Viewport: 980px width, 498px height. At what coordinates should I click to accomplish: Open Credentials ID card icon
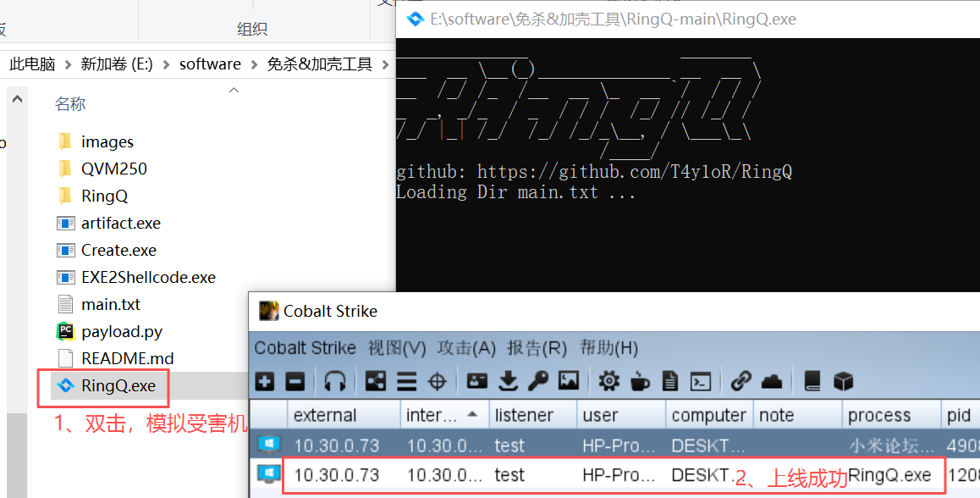[476, 381]
